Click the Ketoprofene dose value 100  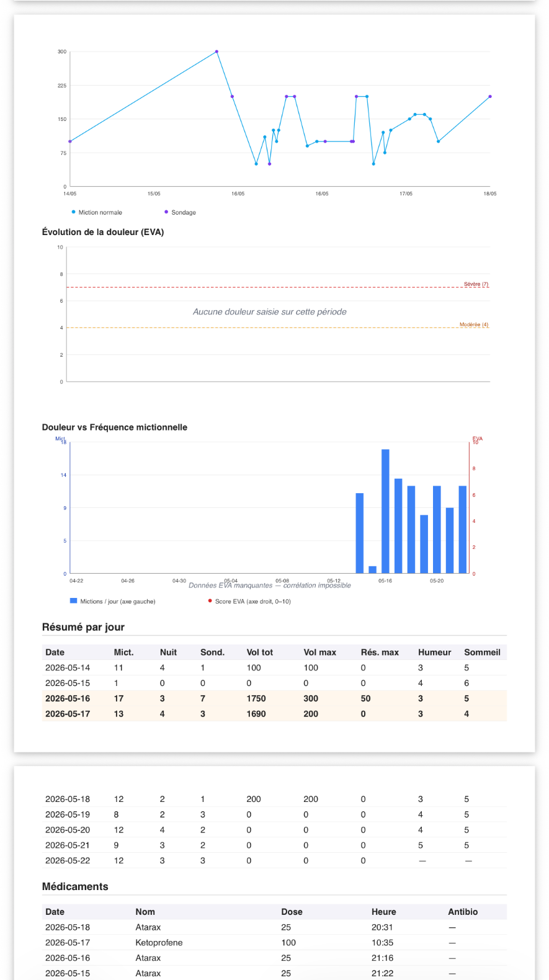tap(288, 943)
